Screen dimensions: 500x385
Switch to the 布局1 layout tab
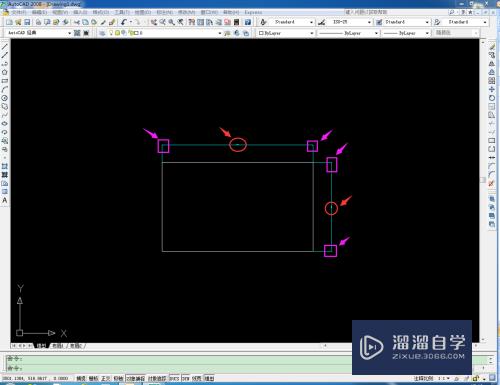pyautogui.click(x=57, y=346)
